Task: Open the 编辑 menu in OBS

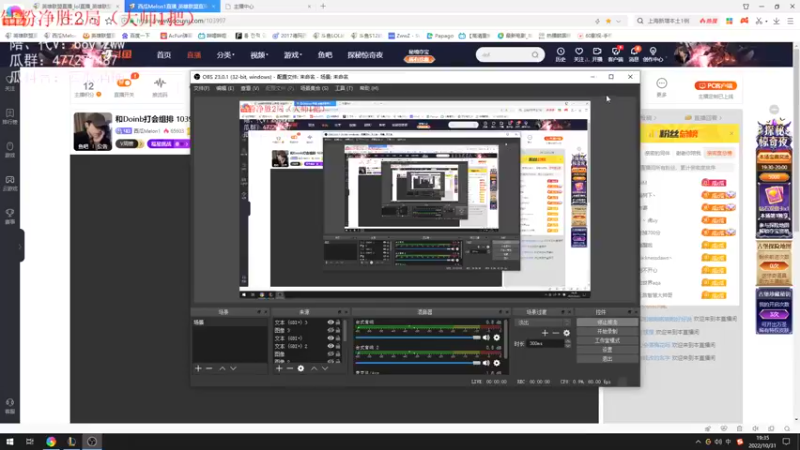Action: (x=224, y=88)
